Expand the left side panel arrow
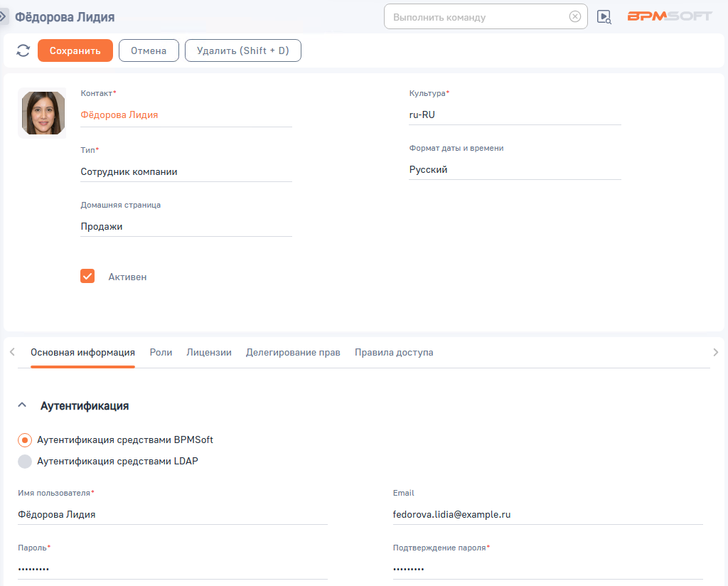This screenshot has width=728, height=586. (4, 17)
